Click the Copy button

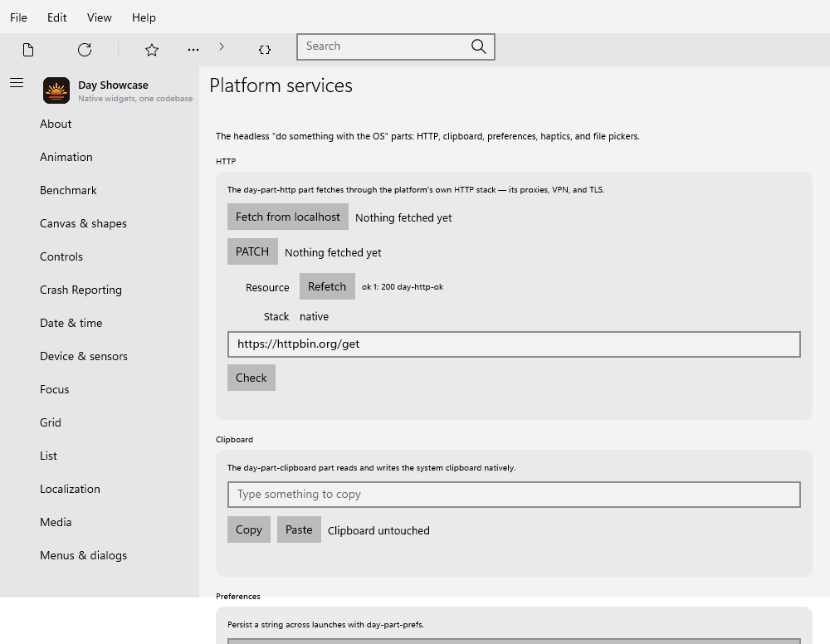[x=249, y=529]
